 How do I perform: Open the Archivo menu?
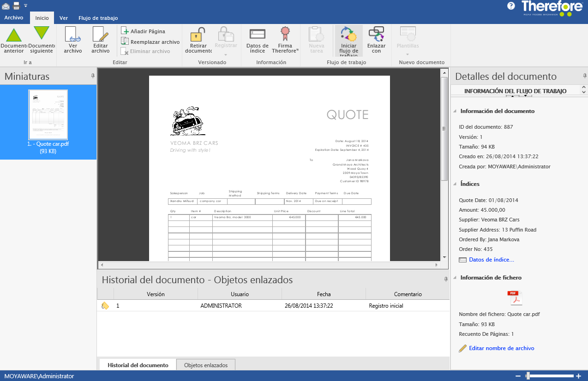tap(14, 18)
